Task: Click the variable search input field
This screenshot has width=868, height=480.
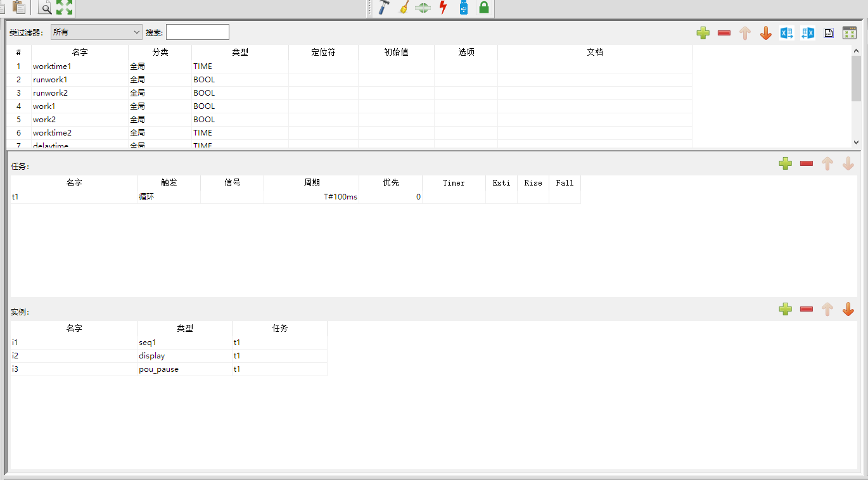Action: 197,32
